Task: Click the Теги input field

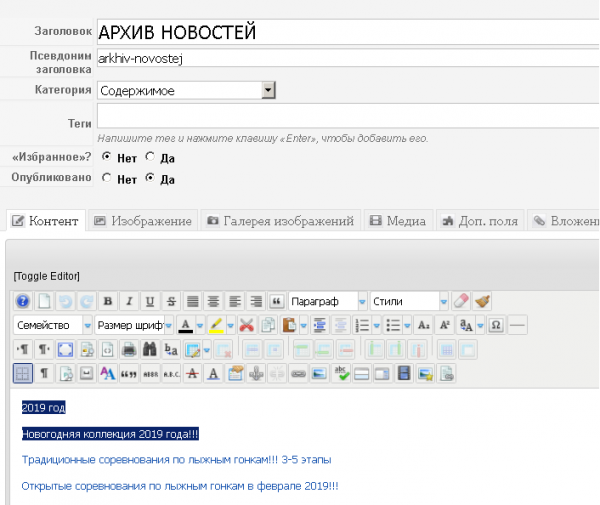Action: coord(348,116)
